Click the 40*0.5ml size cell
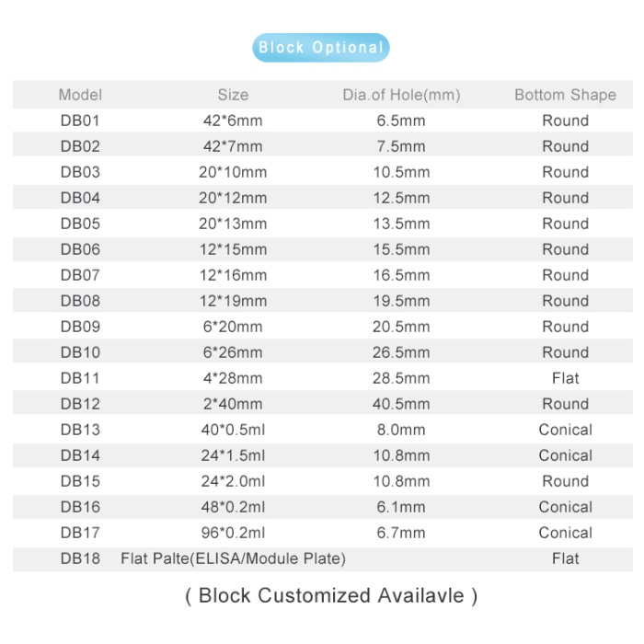Image resolution: width=644 pixels, height=644 pixels. pyautogui.click(x=233, y=430)
